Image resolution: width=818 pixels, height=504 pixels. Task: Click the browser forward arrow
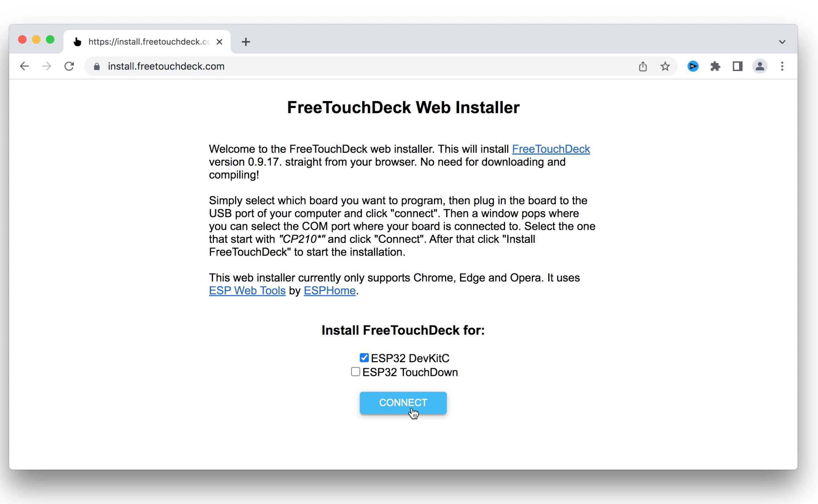click(47, 66)
